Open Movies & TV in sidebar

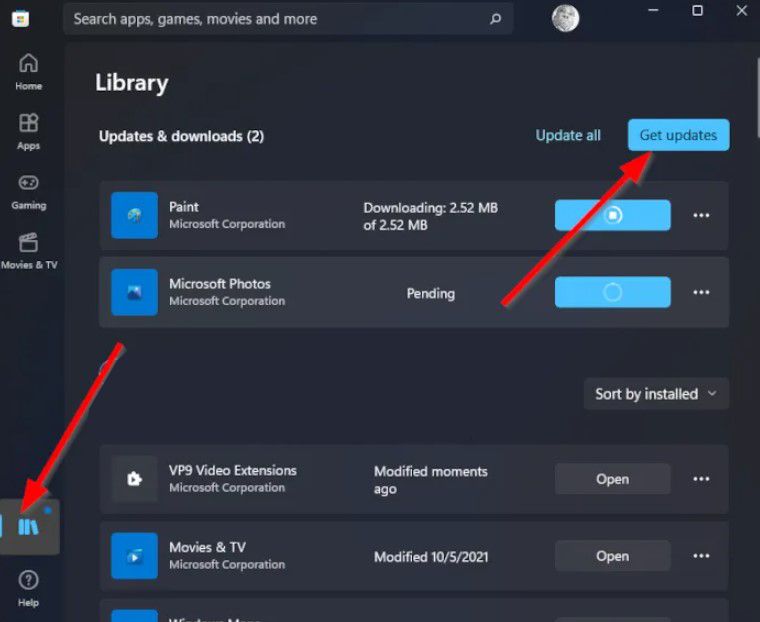(x=29, y=251)
